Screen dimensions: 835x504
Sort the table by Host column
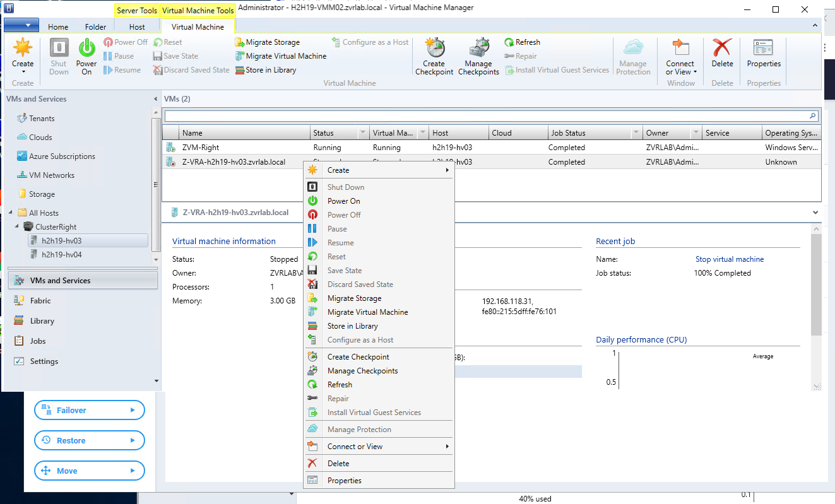[459, 133]
